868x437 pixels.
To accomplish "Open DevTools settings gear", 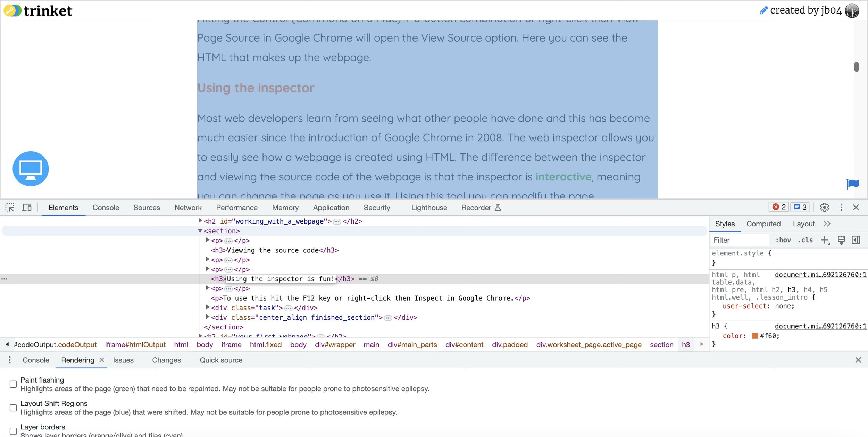I will coord(824,208).
